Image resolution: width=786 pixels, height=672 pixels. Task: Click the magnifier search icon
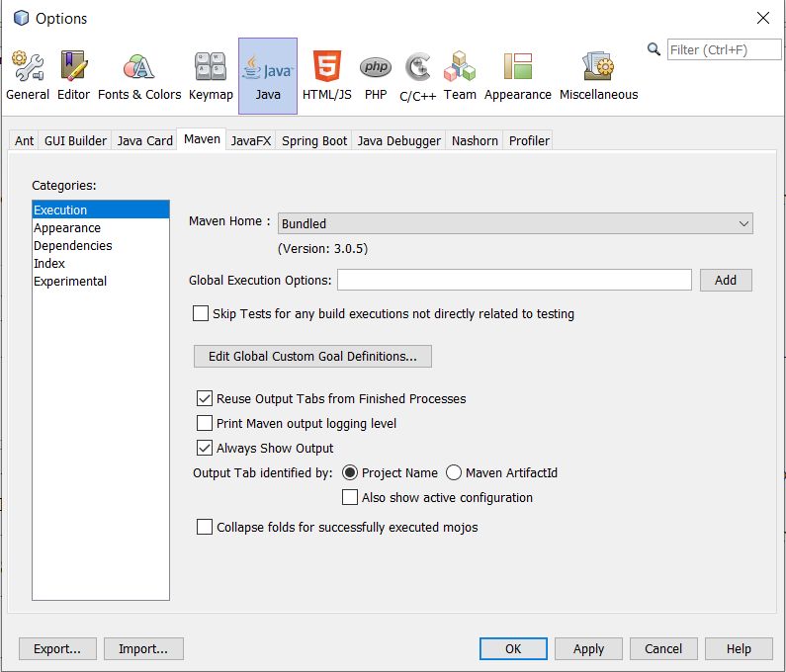(654, 49)
